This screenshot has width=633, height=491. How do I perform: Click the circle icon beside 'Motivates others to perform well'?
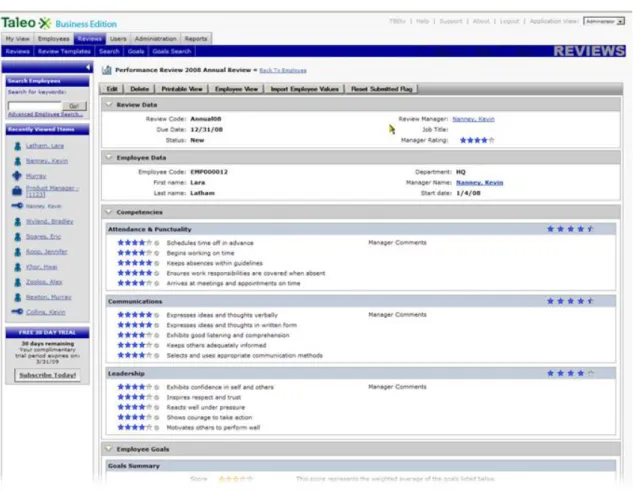point(157,428)
